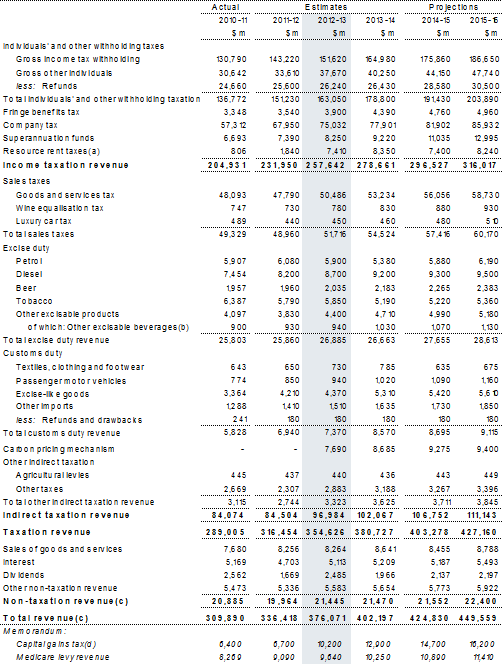Select 'Capital gains tax(d)' label
504x664 pixels.
(x=56, y=645)
